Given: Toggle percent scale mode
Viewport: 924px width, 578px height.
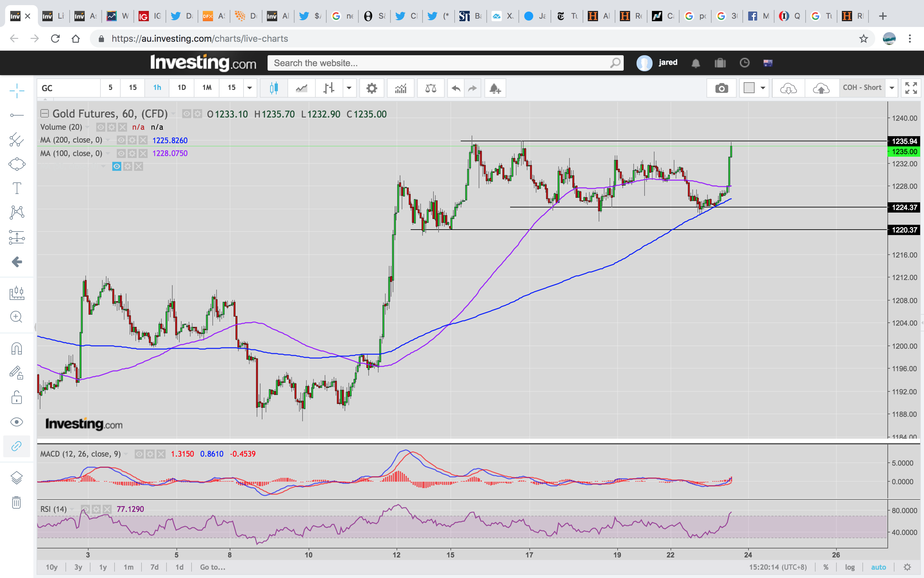Looking at the screenshot, I should (x=826, y=567).
